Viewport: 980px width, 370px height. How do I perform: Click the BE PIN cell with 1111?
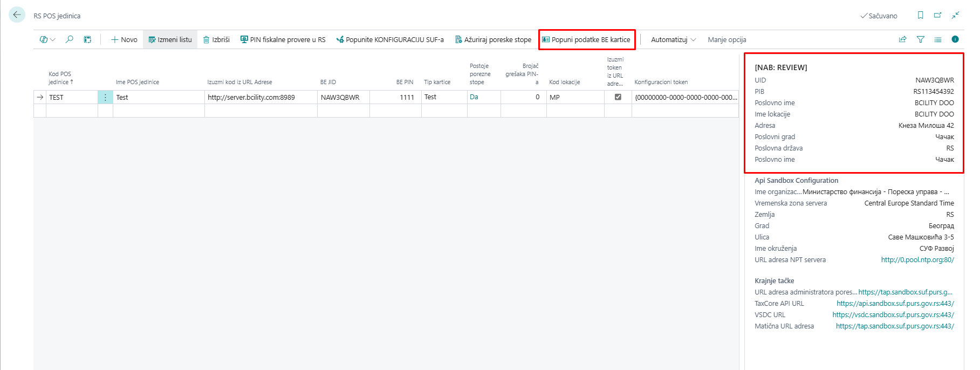396,97
